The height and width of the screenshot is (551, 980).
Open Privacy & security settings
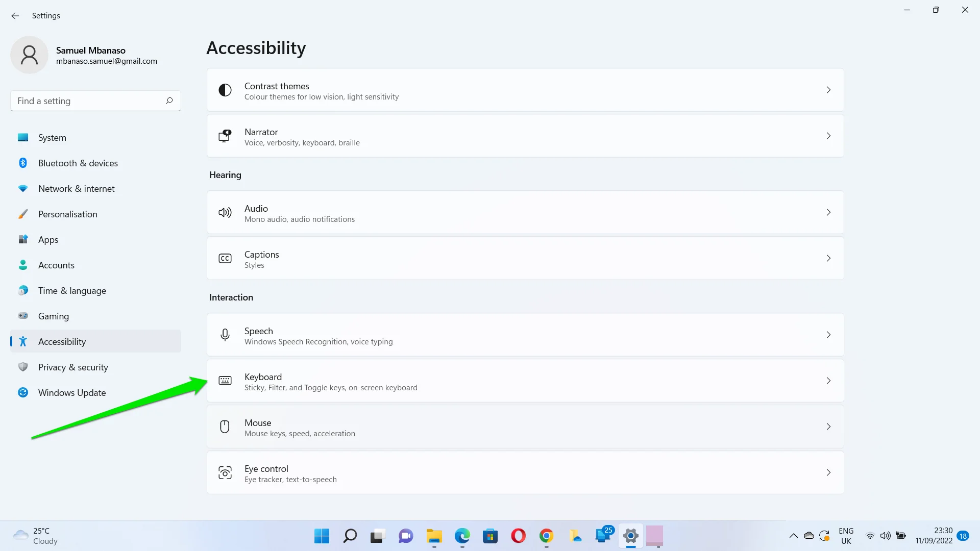73,367
